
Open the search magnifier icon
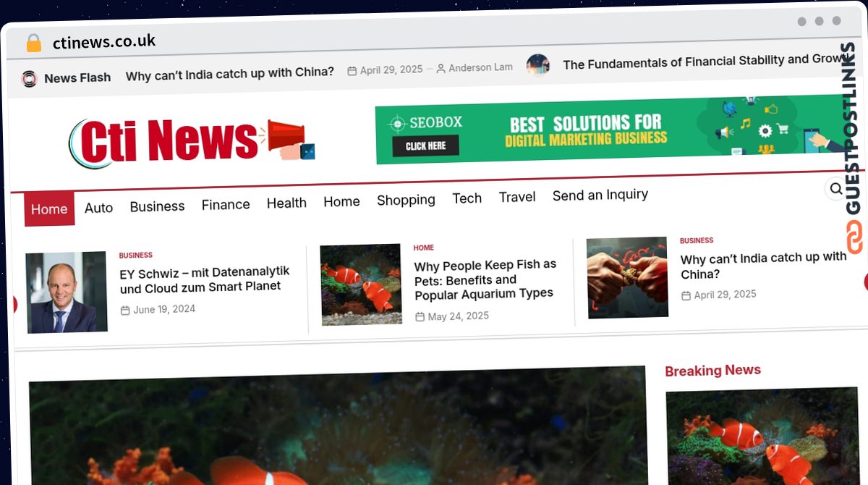[836, 189]
